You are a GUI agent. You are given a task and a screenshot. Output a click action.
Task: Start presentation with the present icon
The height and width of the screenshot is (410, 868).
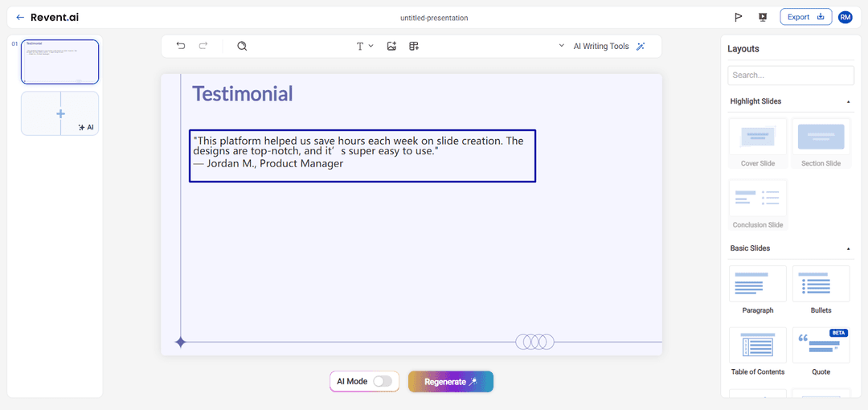762,17
